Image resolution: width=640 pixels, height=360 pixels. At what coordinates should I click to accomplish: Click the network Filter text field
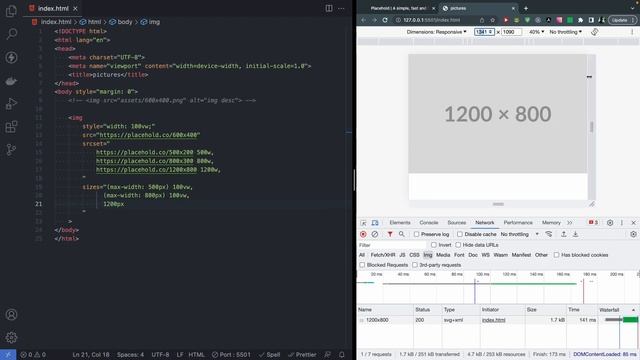(391, 245)
